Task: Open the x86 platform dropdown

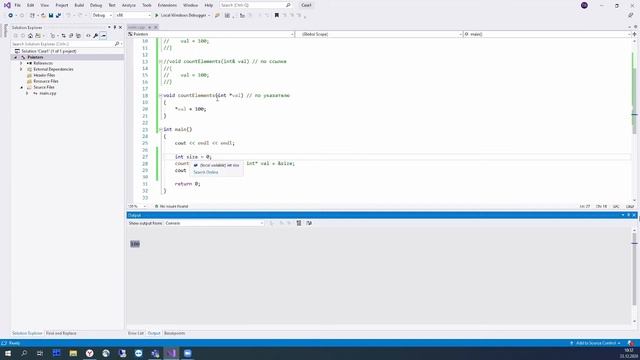Action: point(133,16)
